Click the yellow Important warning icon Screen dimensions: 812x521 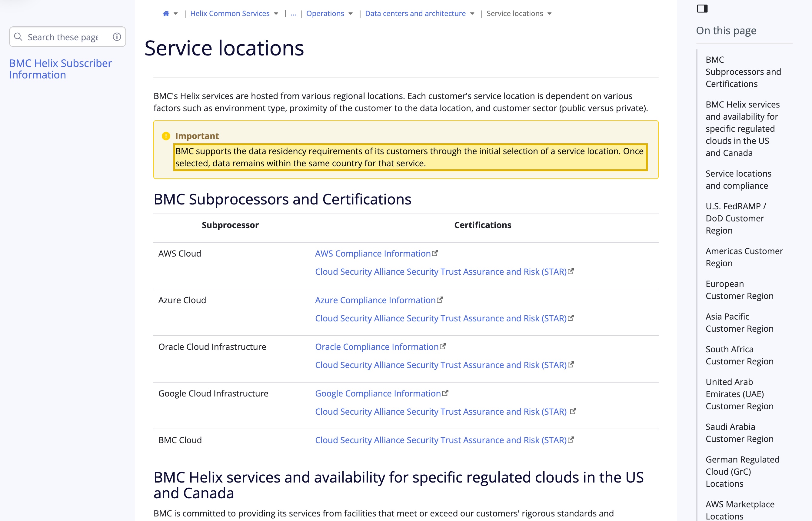click(166, 136)
